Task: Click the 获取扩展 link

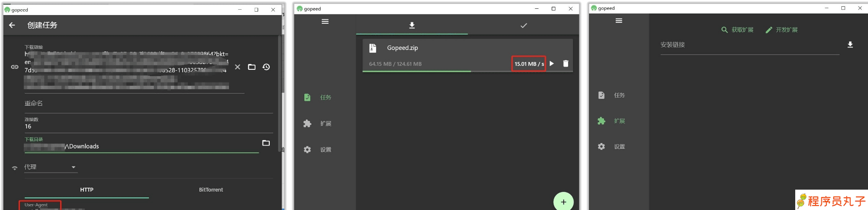Action: pyautogui.click(x=737, y=30)
